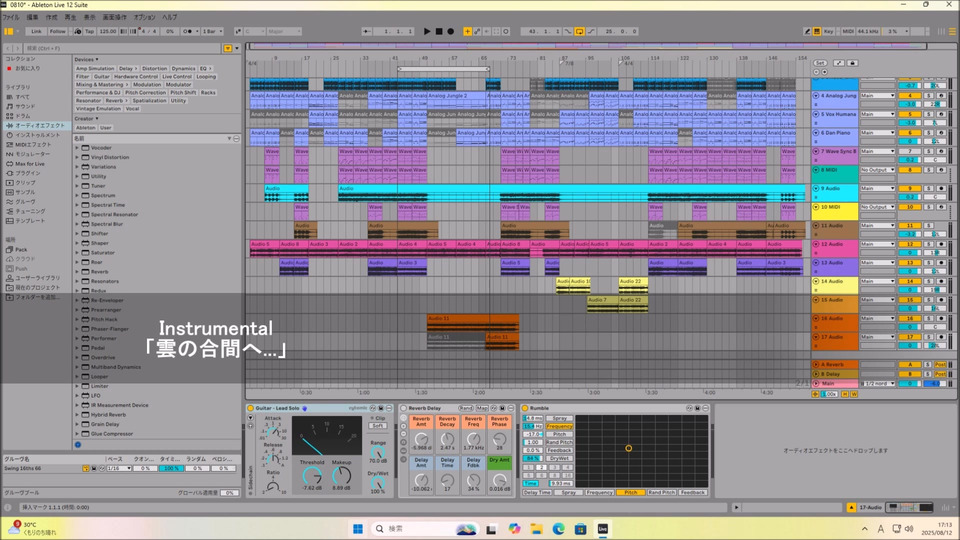Solo the 4 Analog Jung track
960x540 pixels.
(x=929, y=96)
